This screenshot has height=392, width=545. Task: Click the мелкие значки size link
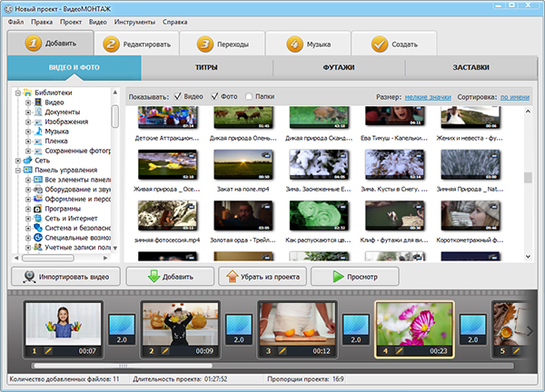point(427,96)
